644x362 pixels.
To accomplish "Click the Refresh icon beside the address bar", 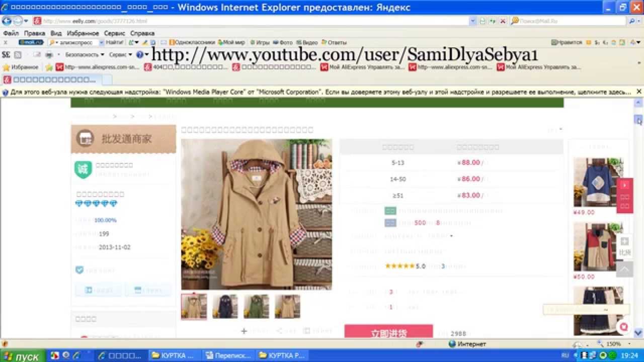I will [x=492, y=21].
